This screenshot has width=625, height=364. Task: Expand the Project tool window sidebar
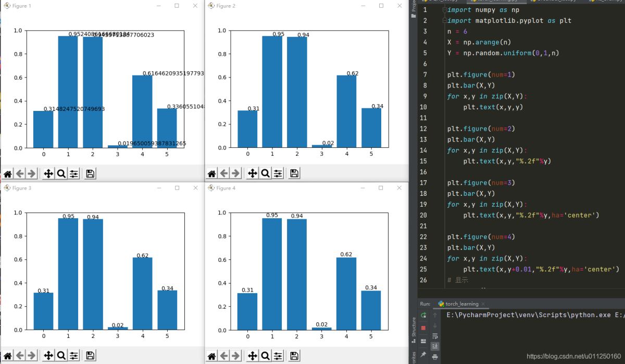414,9
